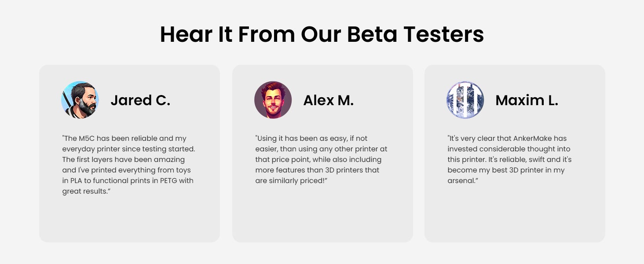Screen dimensions: 644x264
Task: Click Maxim L.'s globe avatar image
Action: click(465, 100)
